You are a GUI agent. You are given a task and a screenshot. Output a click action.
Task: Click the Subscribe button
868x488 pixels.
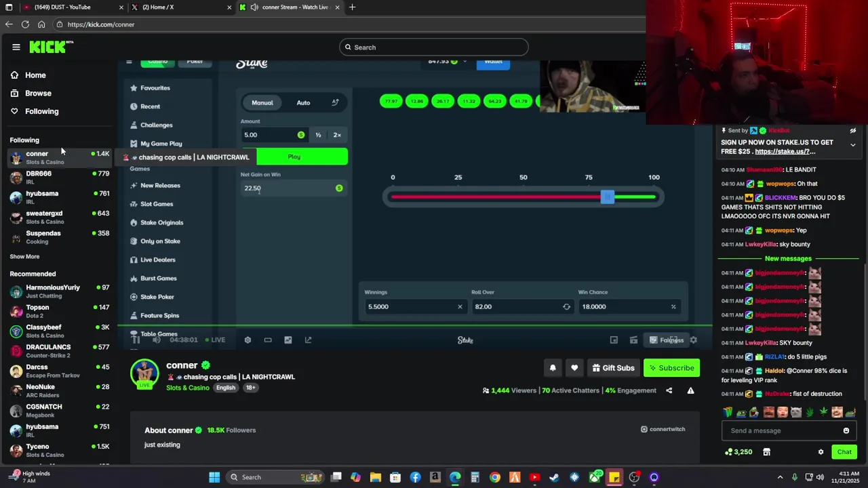pos(671,368)
